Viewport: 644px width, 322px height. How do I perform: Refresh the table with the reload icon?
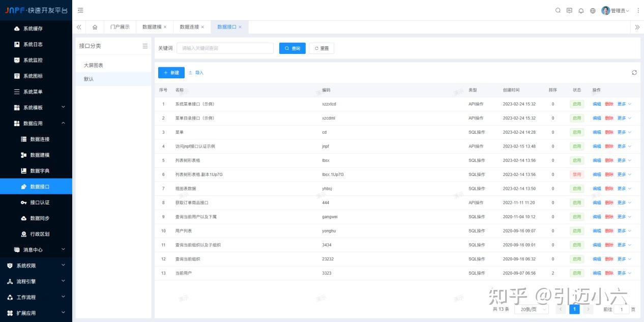[634, 72]
